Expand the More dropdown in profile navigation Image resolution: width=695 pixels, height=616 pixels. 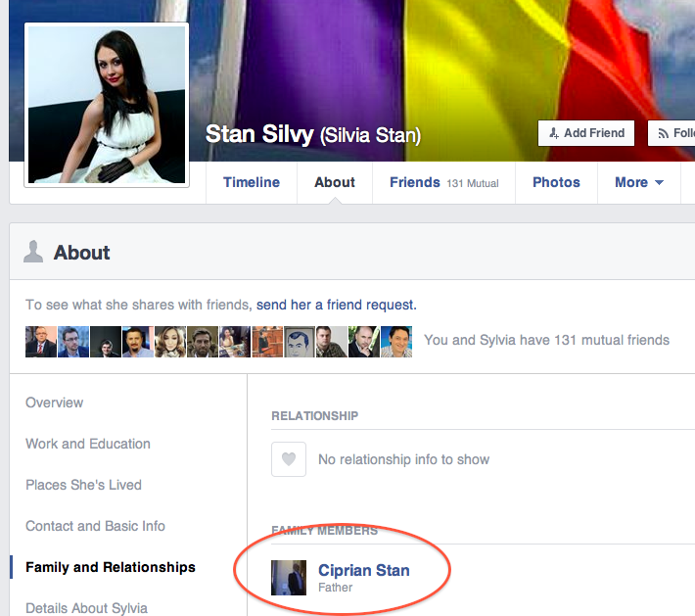(x=638, y=182)
